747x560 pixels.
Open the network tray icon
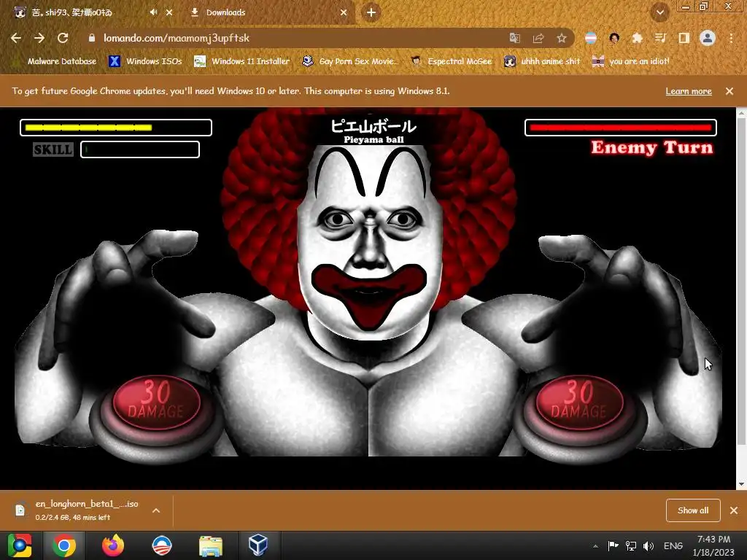(x=631, y=545)
